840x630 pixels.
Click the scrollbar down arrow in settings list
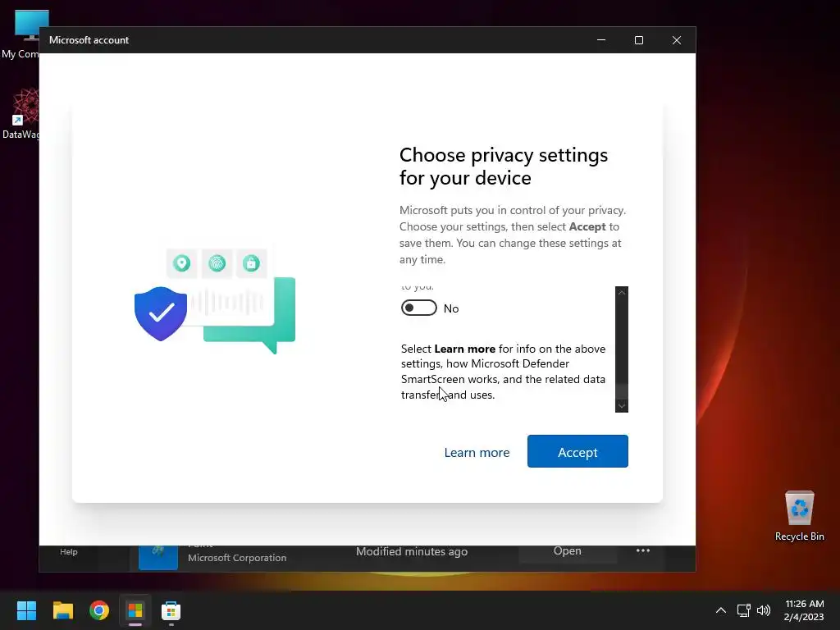click(622, 405)
